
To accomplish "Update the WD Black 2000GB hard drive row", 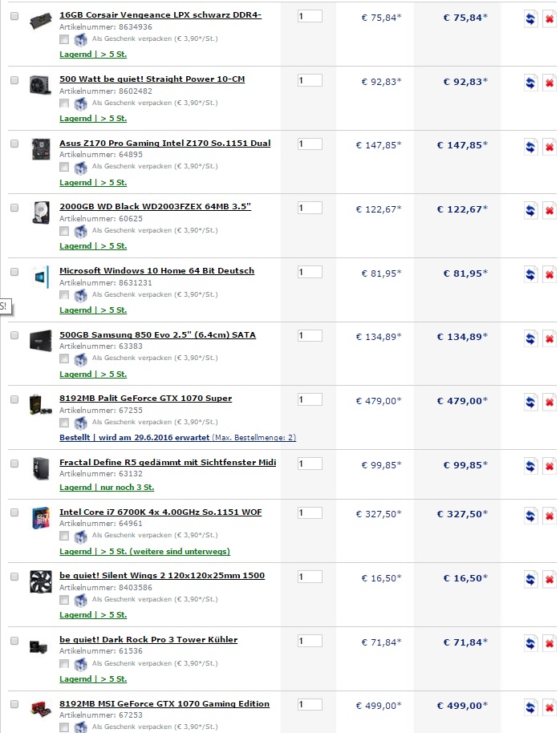I will coord(531,211).
